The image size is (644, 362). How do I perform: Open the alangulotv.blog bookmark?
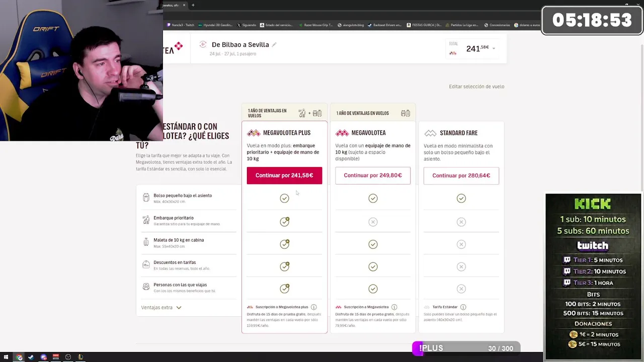pos(351,25)
